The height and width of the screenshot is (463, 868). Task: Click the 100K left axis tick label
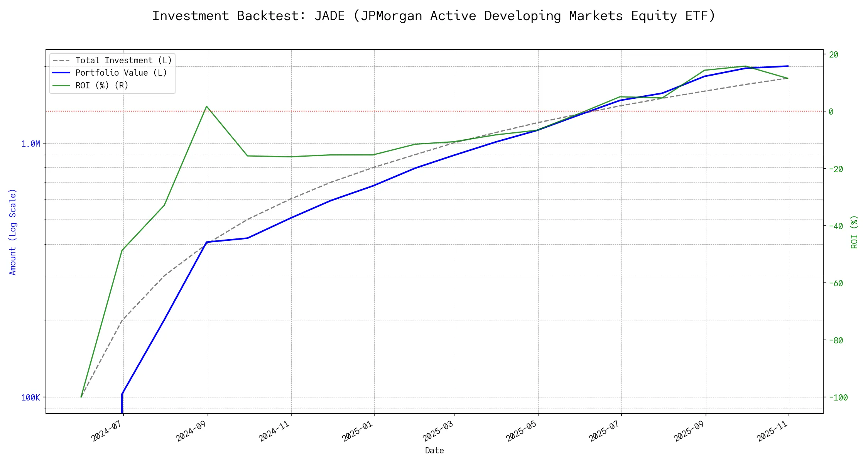pyautogui.click(x=30, y=398)
